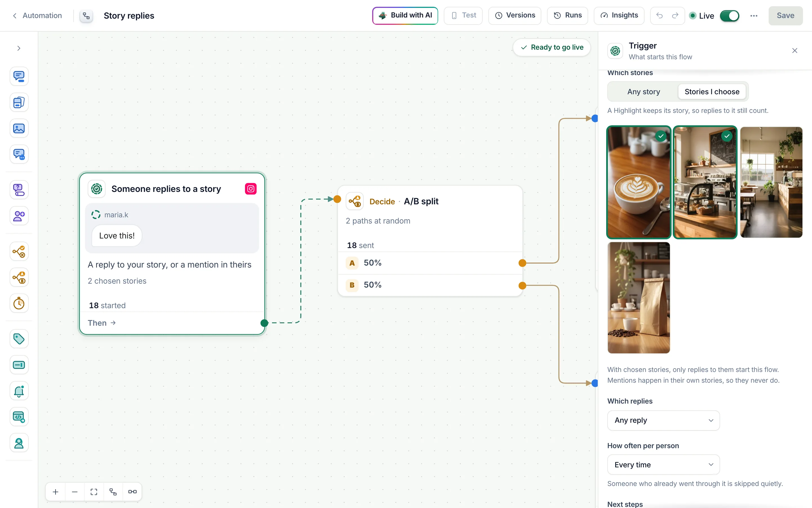Turn off the Live toggle

coord(729,16)
